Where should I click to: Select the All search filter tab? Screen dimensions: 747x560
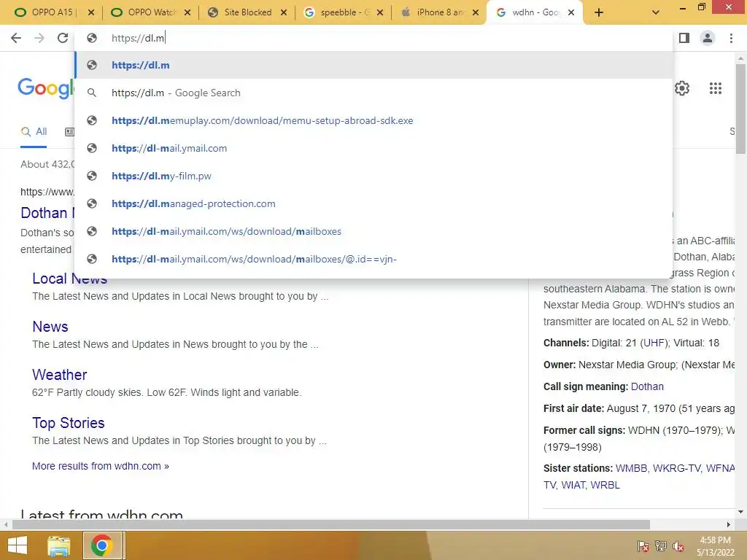[34, 131]
